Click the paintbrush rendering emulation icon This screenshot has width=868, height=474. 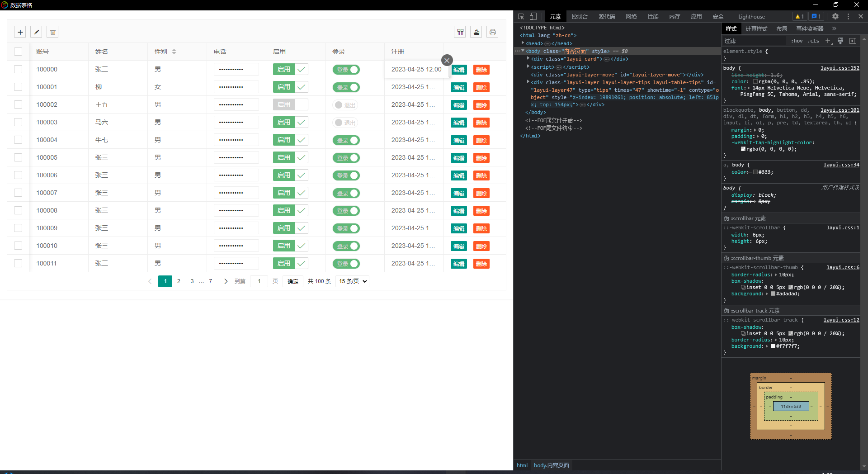[x=840, y=41]
